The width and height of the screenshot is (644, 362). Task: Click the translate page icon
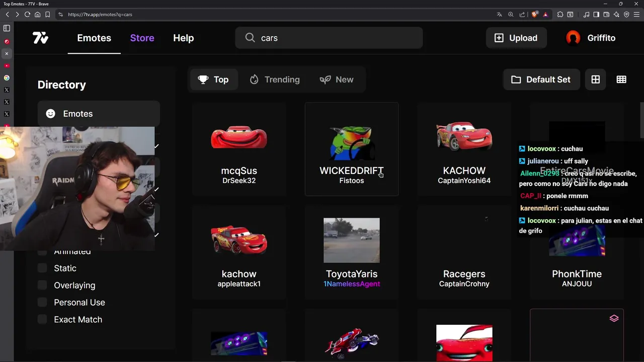point(499,15)
